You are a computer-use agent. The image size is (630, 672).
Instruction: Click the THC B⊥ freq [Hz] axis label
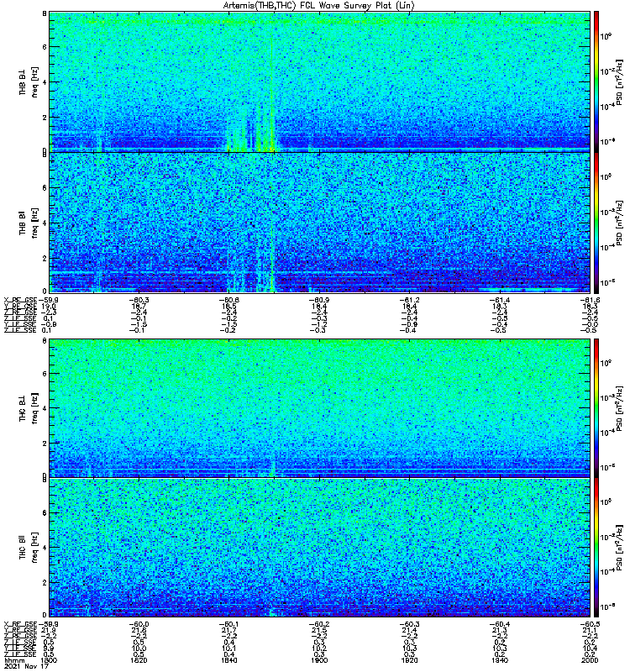[29, 408]
